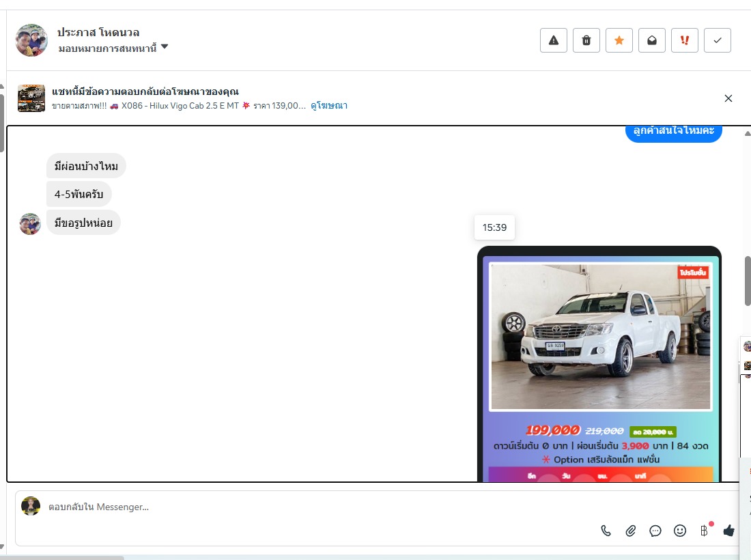This screenshot has width=751, height=560.
Task: Mark conversation done with checkmark
Action: pos(718,40)
